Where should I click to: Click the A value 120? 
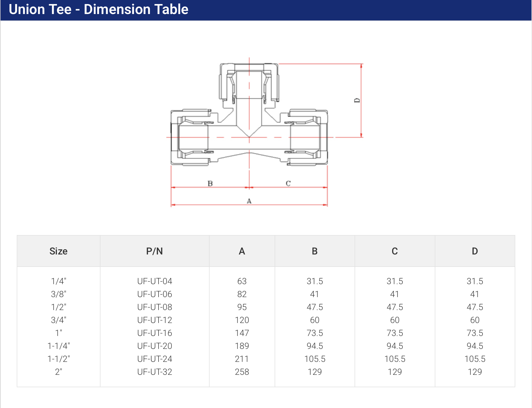pyautogui.click(x=242, y=320)
